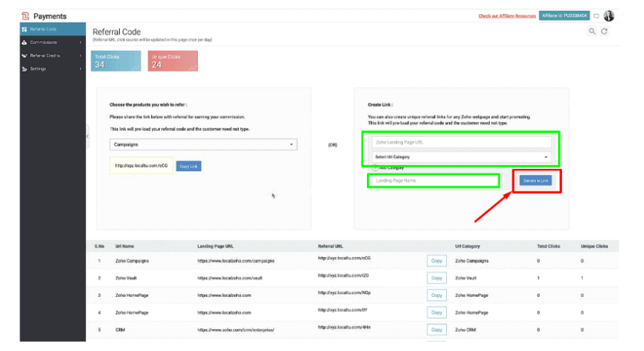Click the Url Name column header
Image resolution: width=644 pixels, height=351 pixels.
(x=124, y=246)
